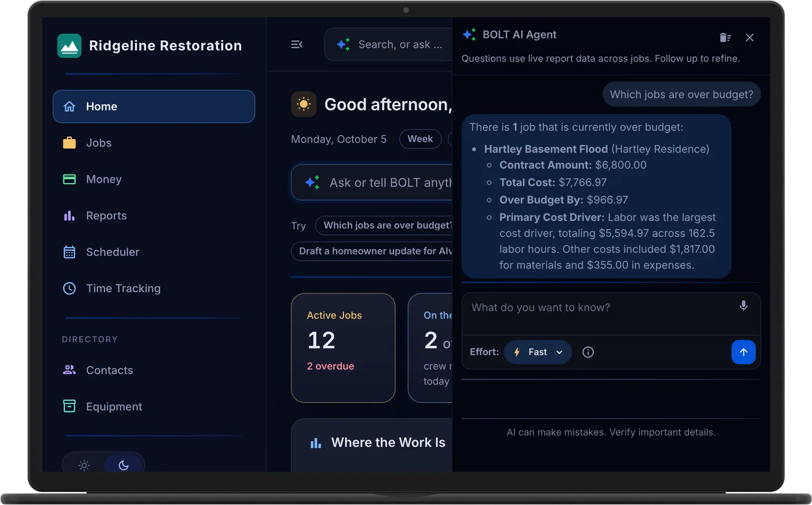Open the Home page in sidebar
The image size is (812, 505).
pyautogui.click(x=154, y=106)
